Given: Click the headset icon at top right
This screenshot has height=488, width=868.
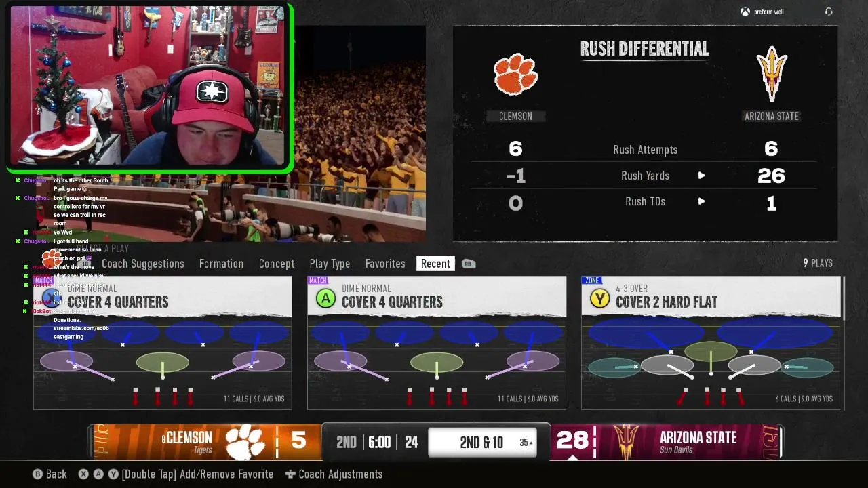Looking at the screenshot, I should [829, 12].
